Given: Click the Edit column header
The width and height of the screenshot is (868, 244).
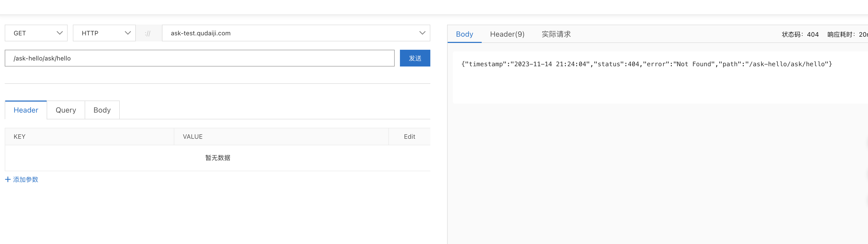Looking at the screenshot, I should click(409, 137).
